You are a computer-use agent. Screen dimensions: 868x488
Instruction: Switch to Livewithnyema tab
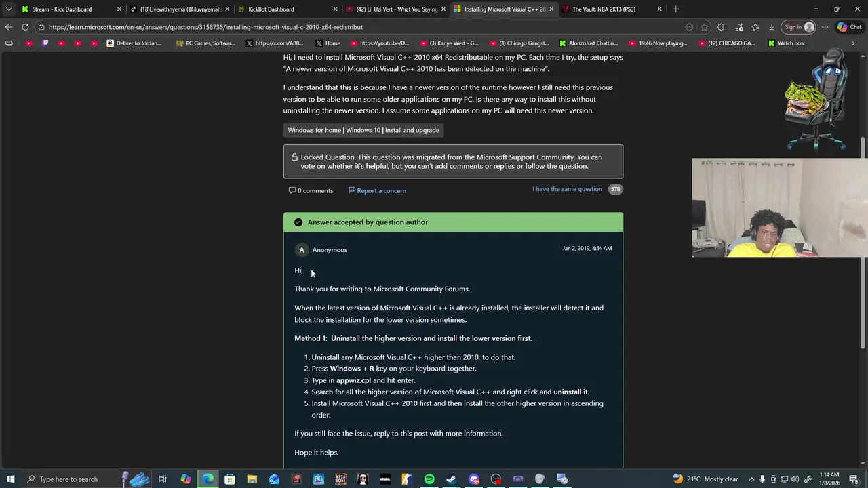click(x=180, y=9)
